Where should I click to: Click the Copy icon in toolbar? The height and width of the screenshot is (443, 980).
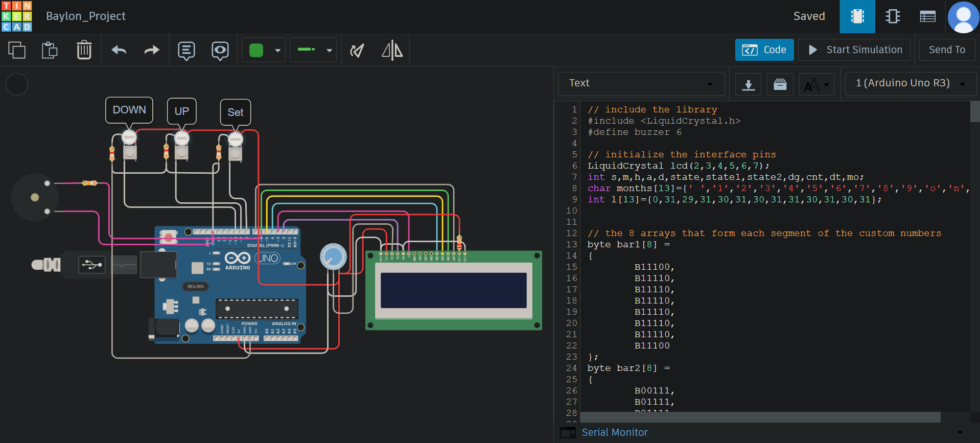click(x=17, y=50)
